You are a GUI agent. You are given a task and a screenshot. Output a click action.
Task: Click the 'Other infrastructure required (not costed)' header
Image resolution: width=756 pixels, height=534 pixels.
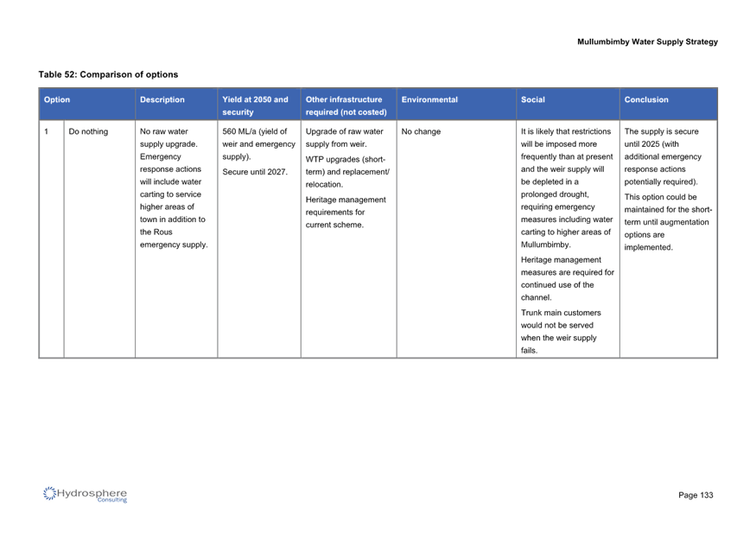(x=348, y=105)
